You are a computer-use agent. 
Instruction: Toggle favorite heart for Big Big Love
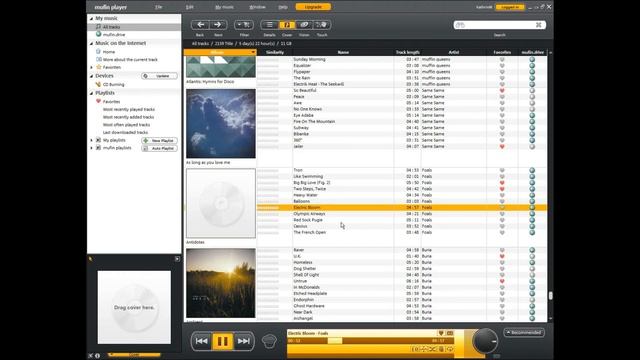click(502, 183)
